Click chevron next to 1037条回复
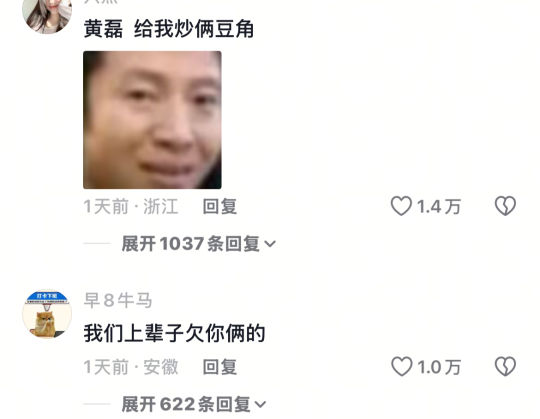Image resolution: width=540 pixels, height=419 pixels. point(270,244)
